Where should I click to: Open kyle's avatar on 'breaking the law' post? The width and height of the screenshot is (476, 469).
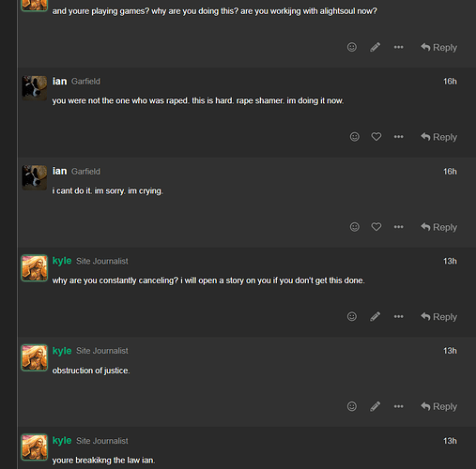tap(35, 447)
